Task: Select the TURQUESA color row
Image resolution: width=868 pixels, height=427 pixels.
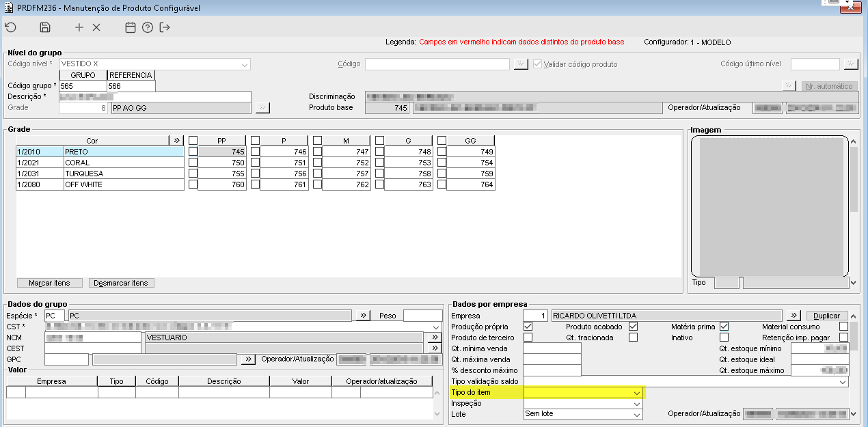Action: coord(100,174)
